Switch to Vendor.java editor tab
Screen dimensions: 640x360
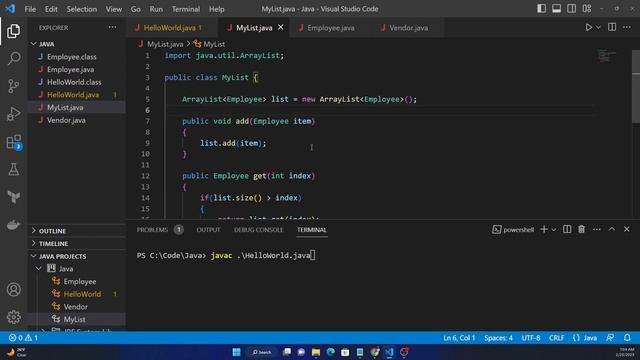[x=409, y=27]
